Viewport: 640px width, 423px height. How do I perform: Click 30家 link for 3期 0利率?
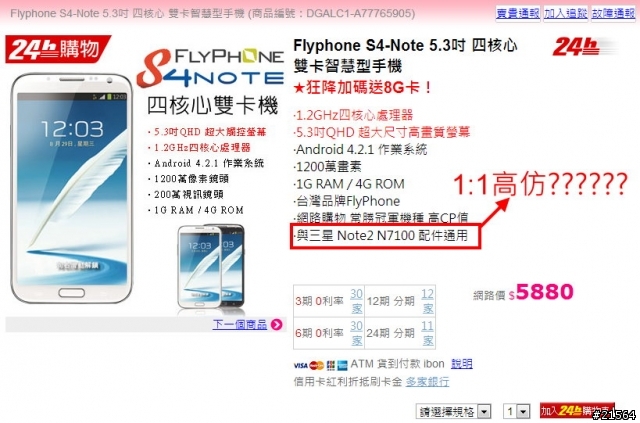click(356, 301)
